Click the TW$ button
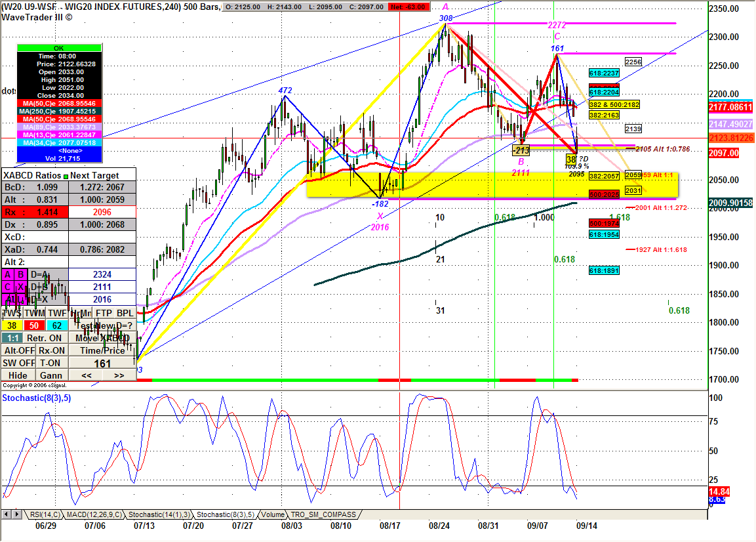This screenshot has height=542, width=756. tap(12, 313)
